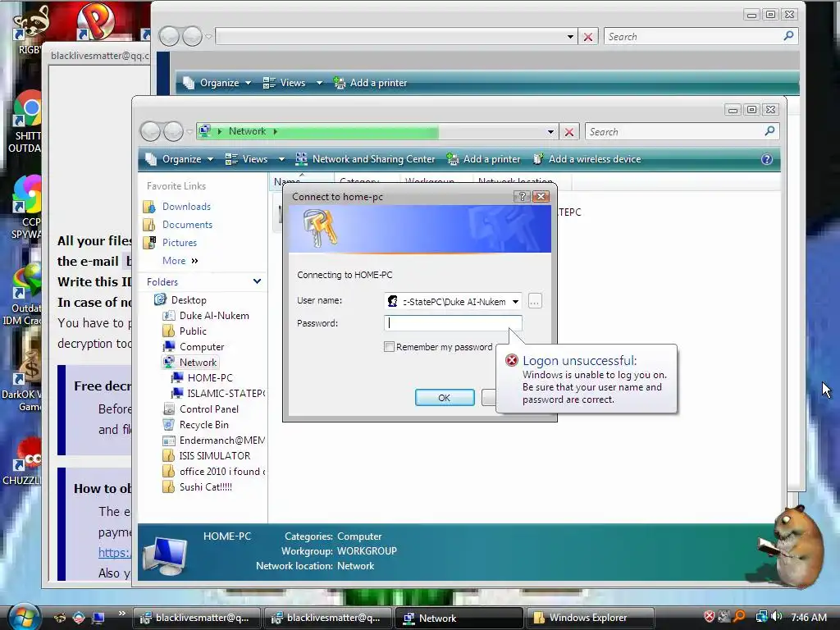Expand Views dropdown arrow in back Explorer window
The width and height of the screenshot is (840, 630).
click(319, 83)
